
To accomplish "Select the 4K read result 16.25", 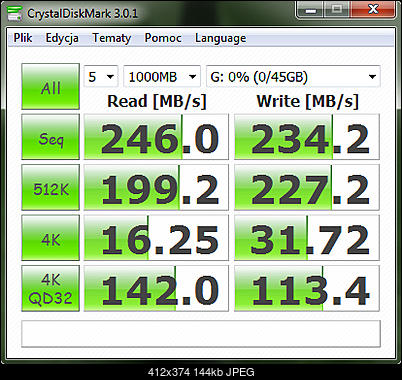I will [x=156, y=238].
